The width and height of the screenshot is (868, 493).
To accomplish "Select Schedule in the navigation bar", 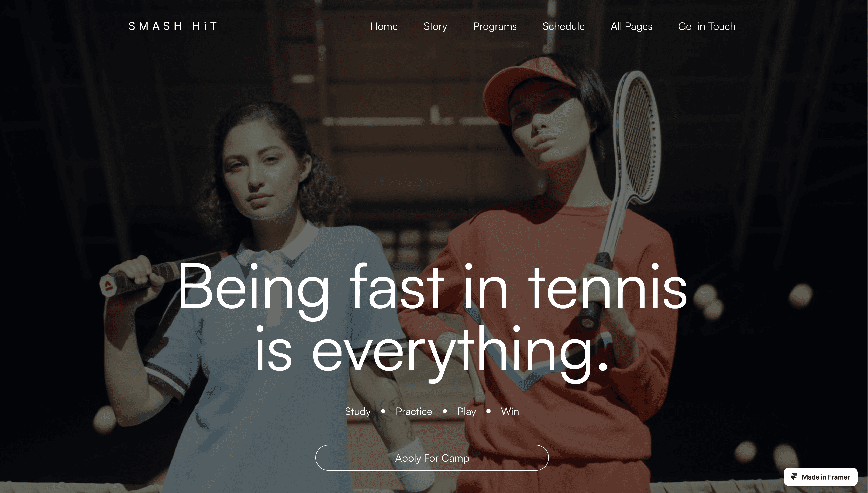I will [x=563, y=26].
